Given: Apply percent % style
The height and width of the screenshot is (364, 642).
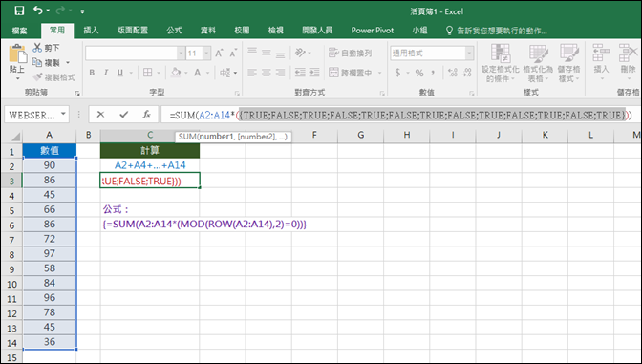Looking at the screenshot, I should click(x=419, y=73).
